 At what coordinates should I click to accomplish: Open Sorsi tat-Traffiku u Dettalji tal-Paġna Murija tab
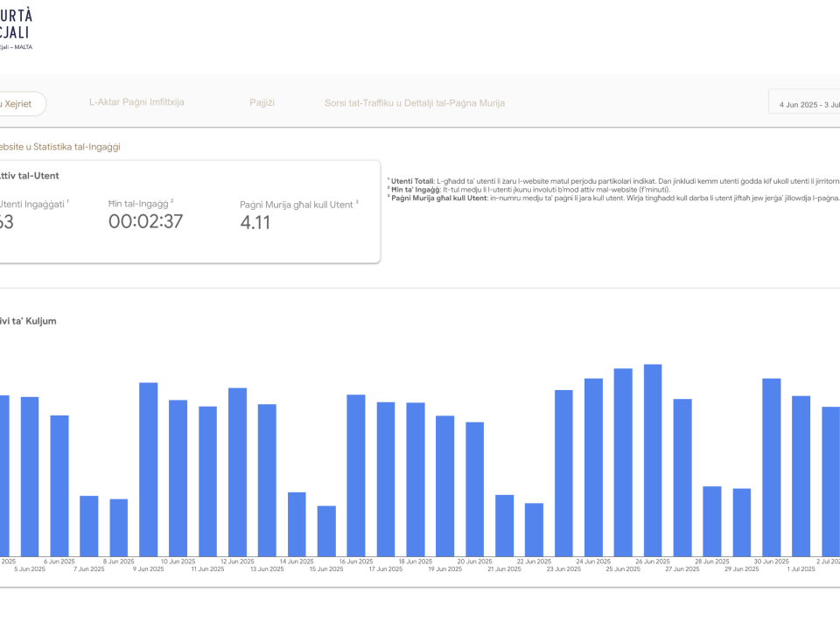tap(415, 103)
